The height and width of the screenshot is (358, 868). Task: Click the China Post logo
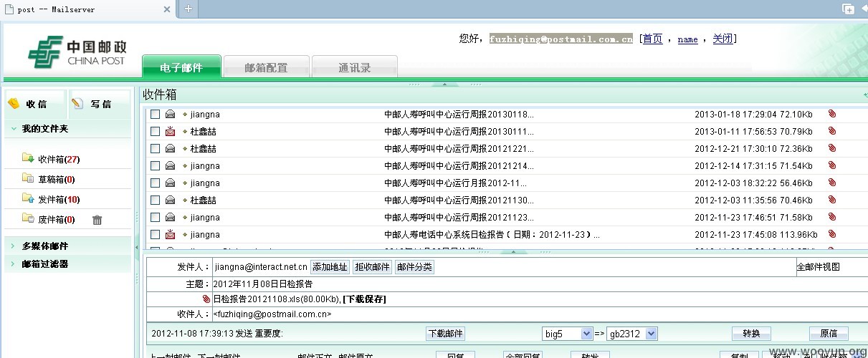(x=77, y=53)
